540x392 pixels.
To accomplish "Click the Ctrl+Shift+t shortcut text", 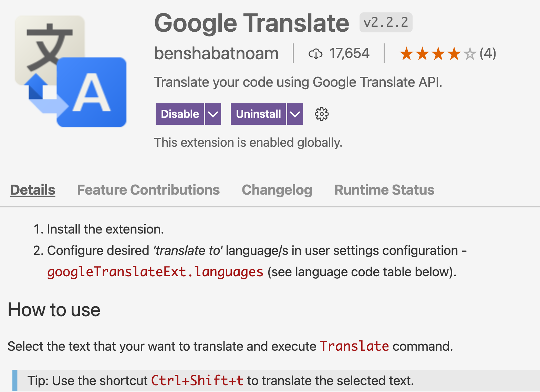I will click(x=197, y=381).
